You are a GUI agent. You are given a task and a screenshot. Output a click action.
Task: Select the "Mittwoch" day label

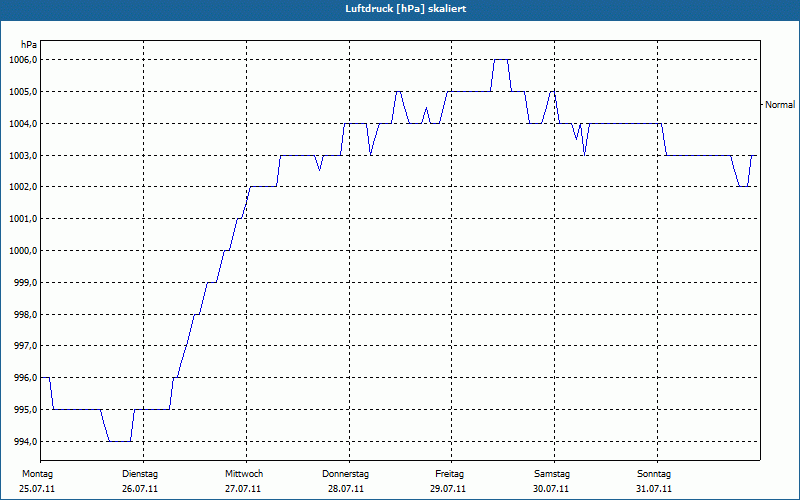click(x=244, y=474)
